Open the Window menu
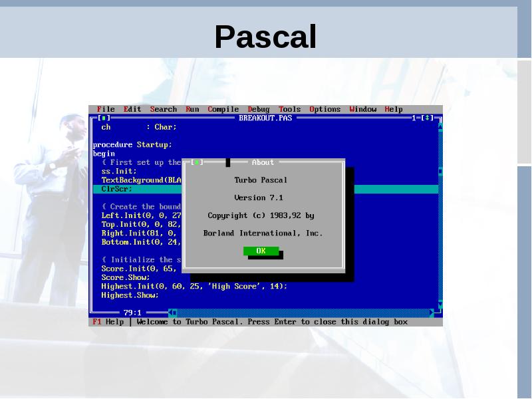Viewport: 532px width, 399px height. point(363,109)
